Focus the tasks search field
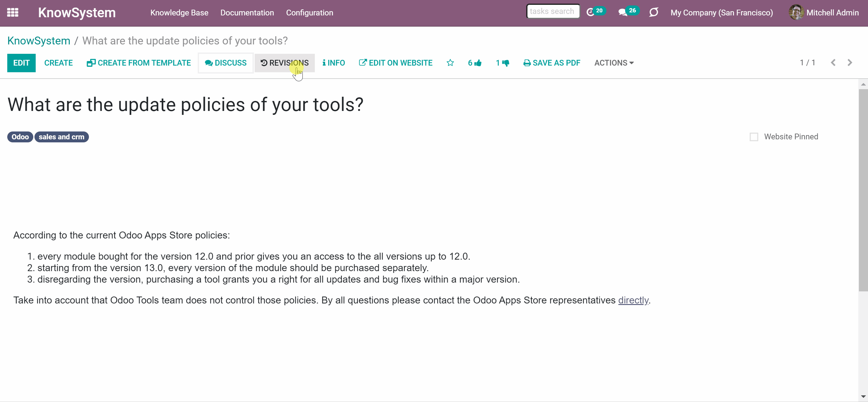The width and height of the screenshot is (868, 402). pos(553,11)
